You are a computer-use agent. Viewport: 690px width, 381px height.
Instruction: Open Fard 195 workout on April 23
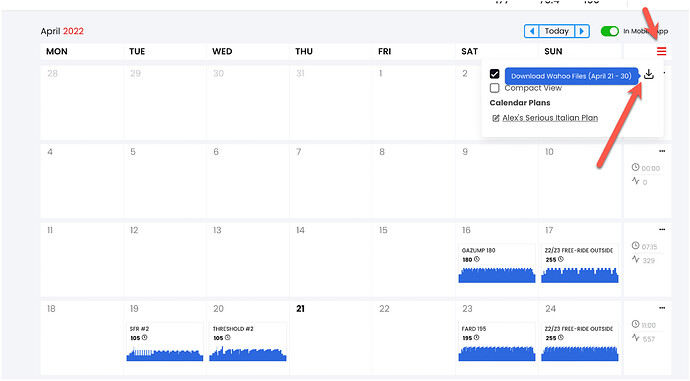[x=497, y=342]
